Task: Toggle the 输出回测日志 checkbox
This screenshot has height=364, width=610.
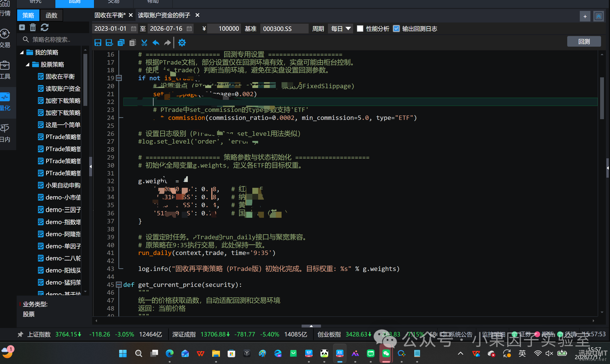Action: (x=396, y=29)
